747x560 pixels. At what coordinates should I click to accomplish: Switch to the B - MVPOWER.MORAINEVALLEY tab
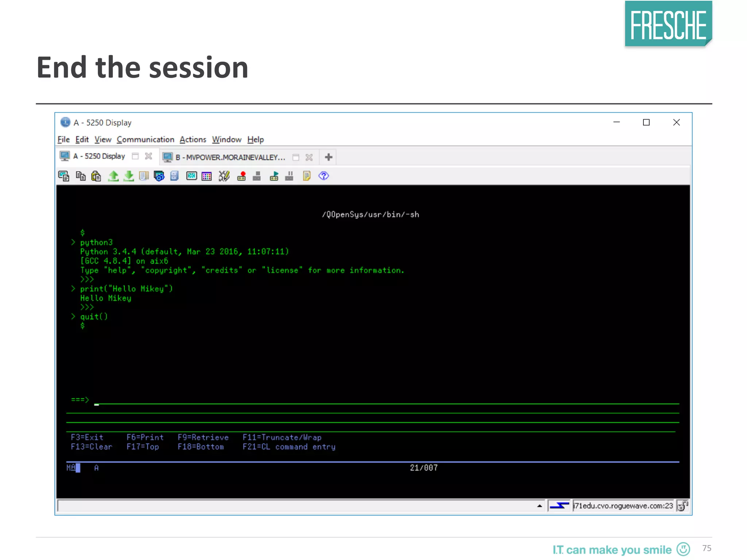point(230,157)
